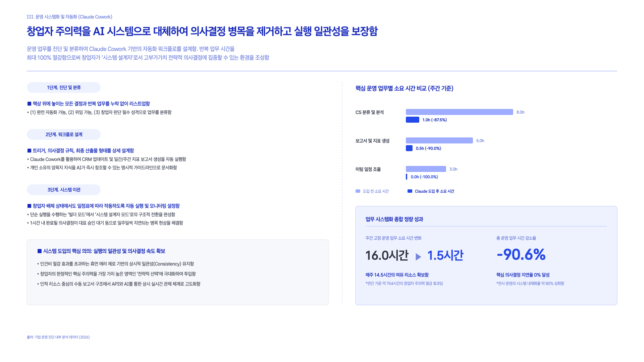Click the '8.0h' value label
The width and height of the screenshot is (644, 362).
click(x=520, y=112)
